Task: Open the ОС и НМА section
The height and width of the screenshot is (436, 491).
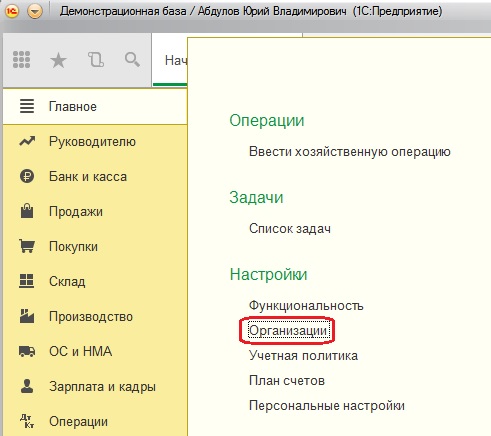Action: [95, 352]
